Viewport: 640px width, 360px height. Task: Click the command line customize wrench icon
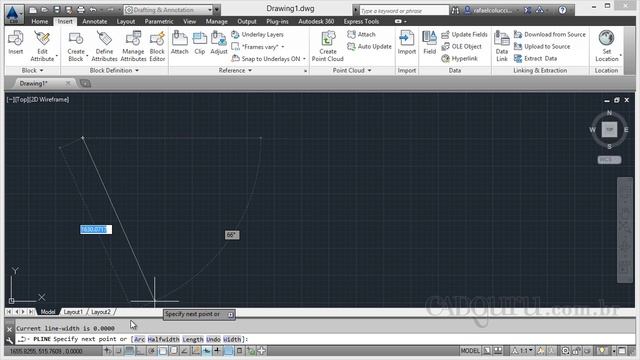click(x=9, y=340)
